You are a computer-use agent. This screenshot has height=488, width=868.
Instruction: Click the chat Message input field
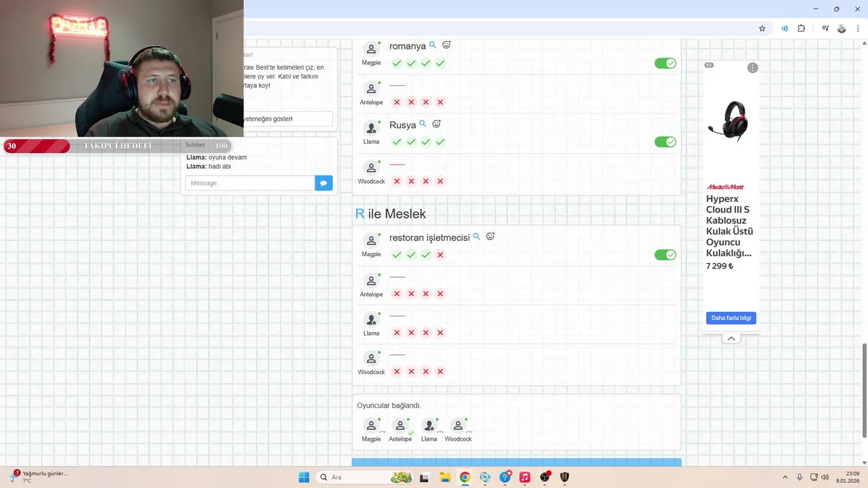pyautogui.click(x=250, y=183)
